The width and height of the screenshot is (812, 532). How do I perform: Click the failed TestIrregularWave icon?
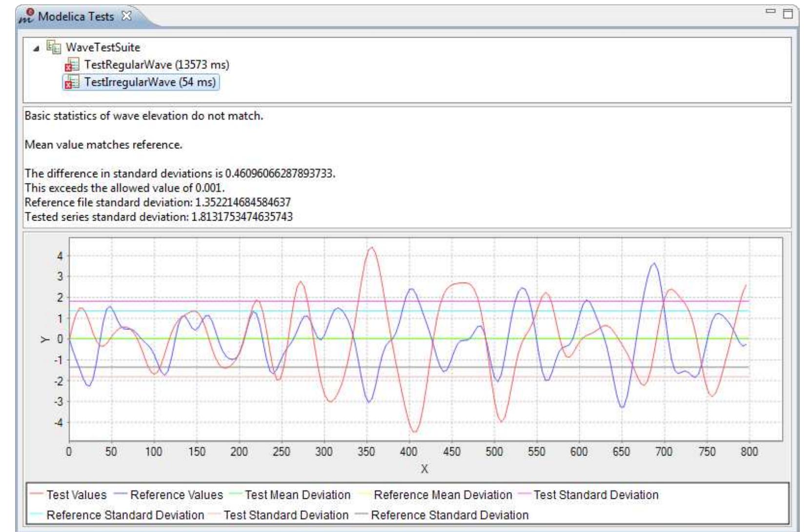tap(72, 82)
